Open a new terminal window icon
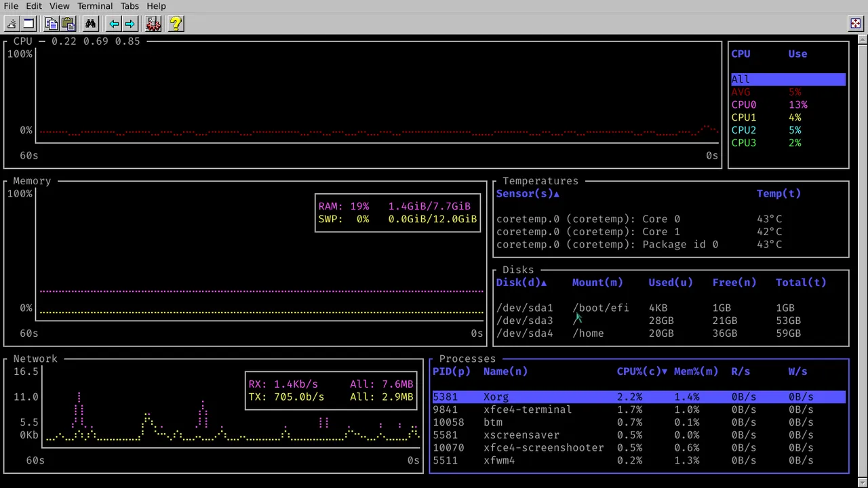Viewport: 868px width, 488px height. tap(28, 24)
